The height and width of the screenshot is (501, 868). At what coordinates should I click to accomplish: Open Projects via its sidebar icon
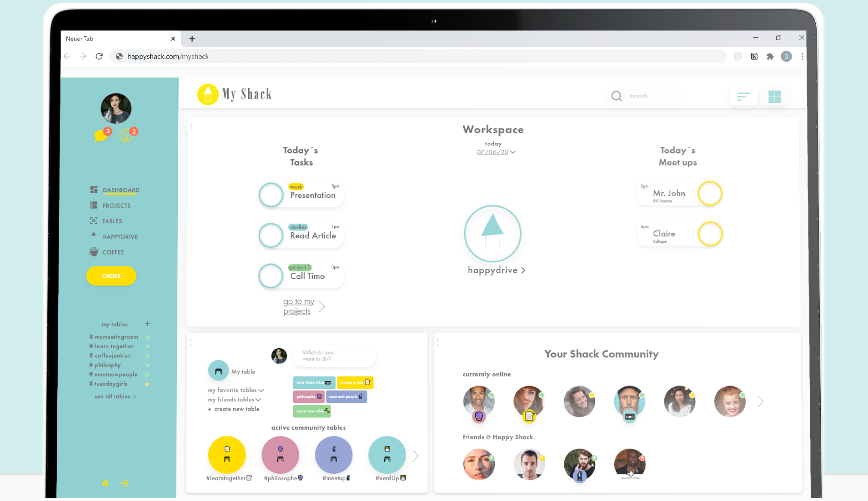point(94,205)
